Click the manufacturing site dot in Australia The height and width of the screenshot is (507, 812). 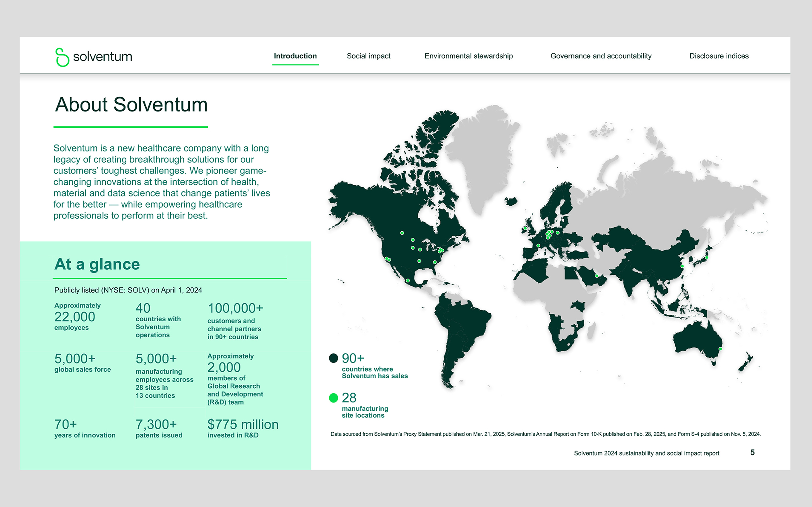tap(720, 349)
